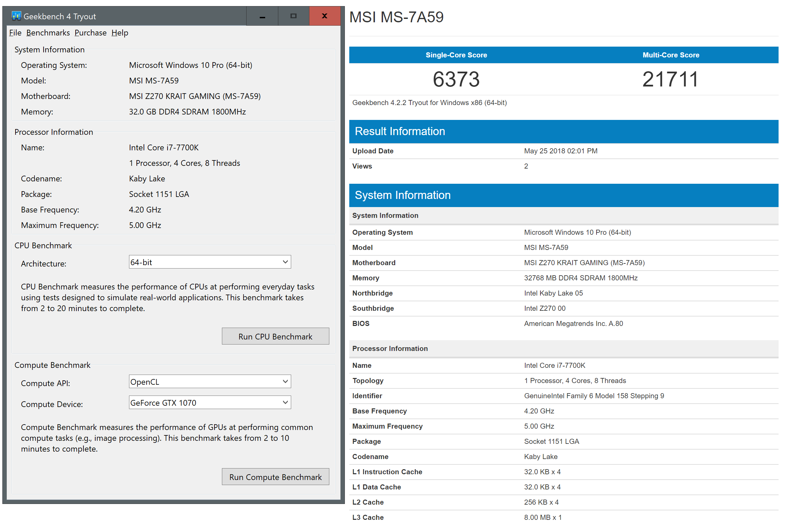Click the GenuineIntel Family 6 Model 158 identifier

pos(594,396)
